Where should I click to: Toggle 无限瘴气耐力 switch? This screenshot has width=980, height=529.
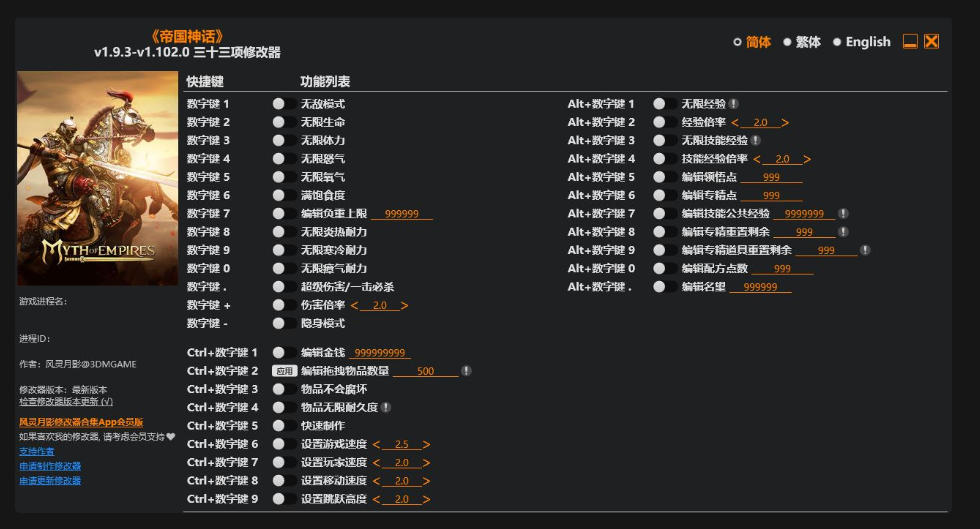point(284,268)
